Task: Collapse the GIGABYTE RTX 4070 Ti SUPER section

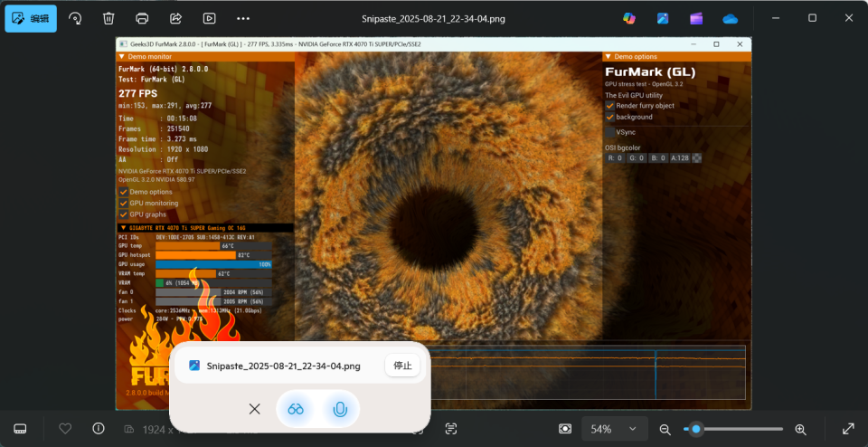Action: tap(123, 228)
